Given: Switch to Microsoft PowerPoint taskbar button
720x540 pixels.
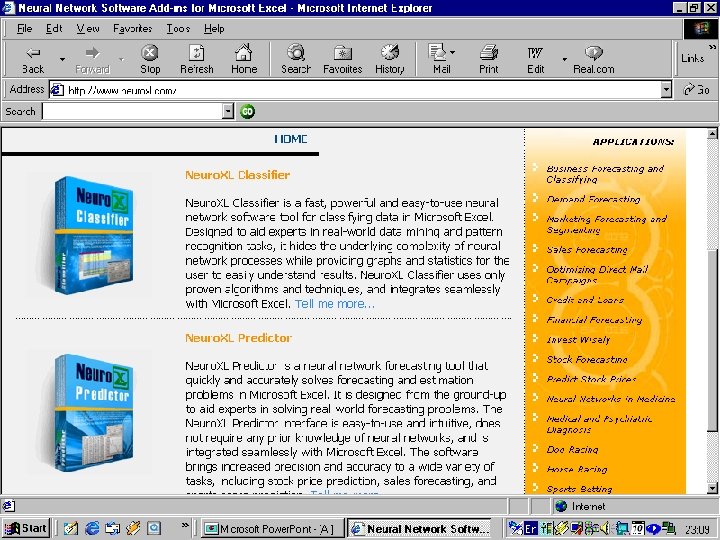Looking at the screenshot, I should click(x=273, y=529).
